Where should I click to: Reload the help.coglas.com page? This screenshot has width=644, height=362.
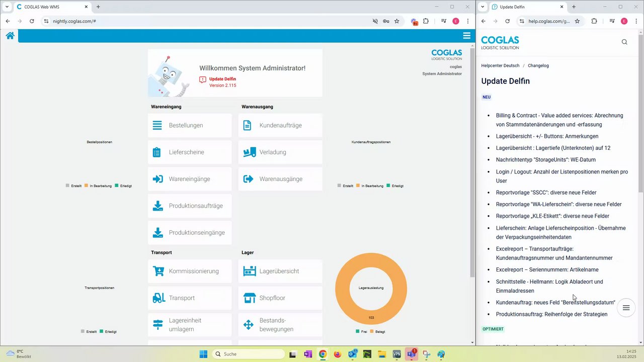point(507,21)
